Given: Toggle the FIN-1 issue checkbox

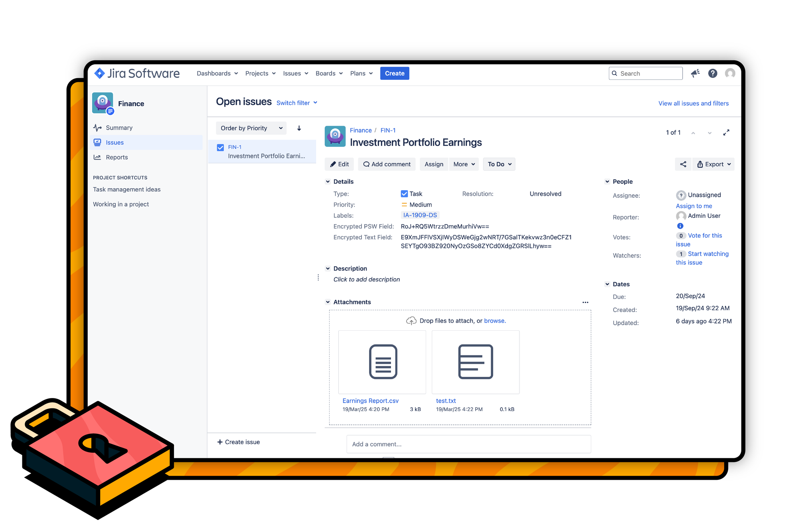Looking at the screenshot, I should (220, 148).
